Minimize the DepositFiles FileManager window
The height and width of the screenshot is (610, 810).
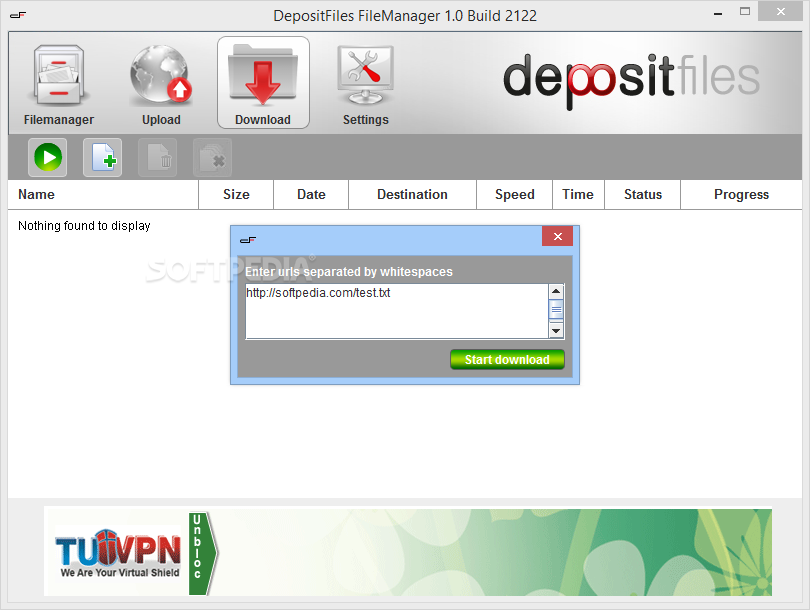click(x=718, y=14)
